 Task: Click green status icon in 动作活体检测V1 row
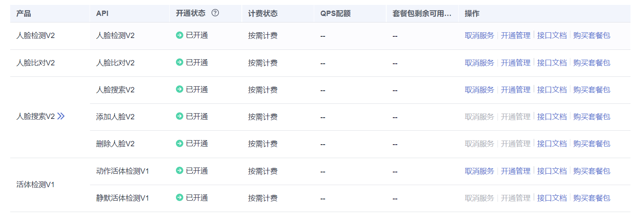pyautogui.click(x=179, y=170)
